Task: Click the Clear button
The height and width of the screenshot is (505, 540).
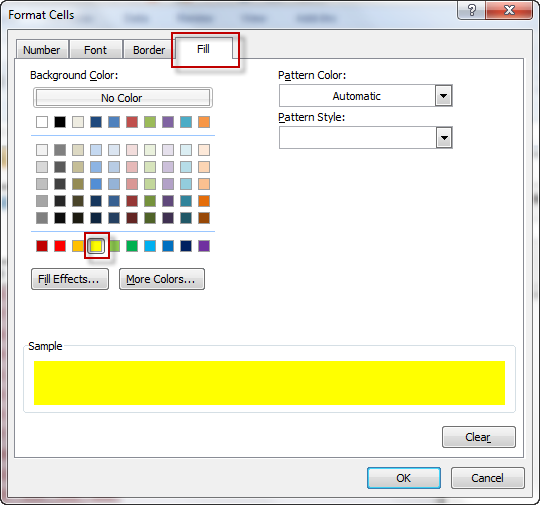Action: tap(479, 437)
